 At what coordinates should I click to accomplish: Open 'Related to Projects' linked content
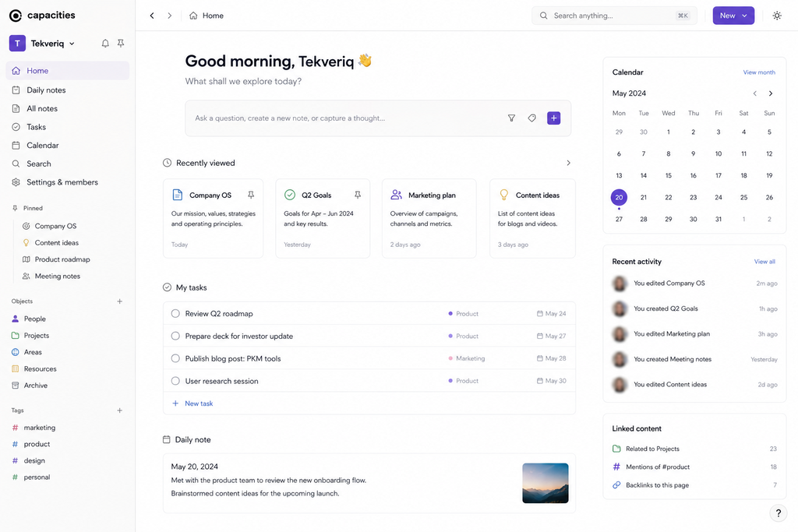tap(694, 449)
